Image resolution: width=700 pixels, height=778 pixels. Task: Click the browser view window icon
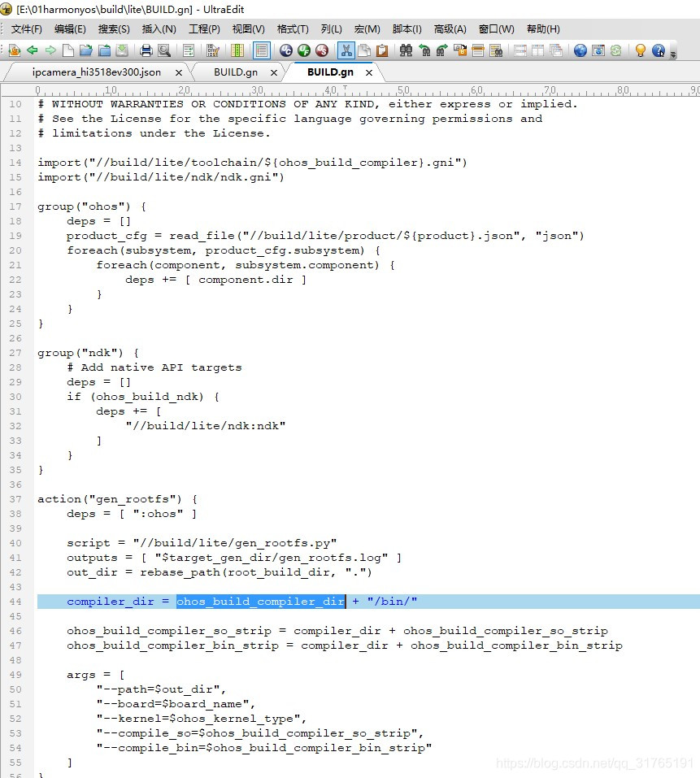point(598,50)
